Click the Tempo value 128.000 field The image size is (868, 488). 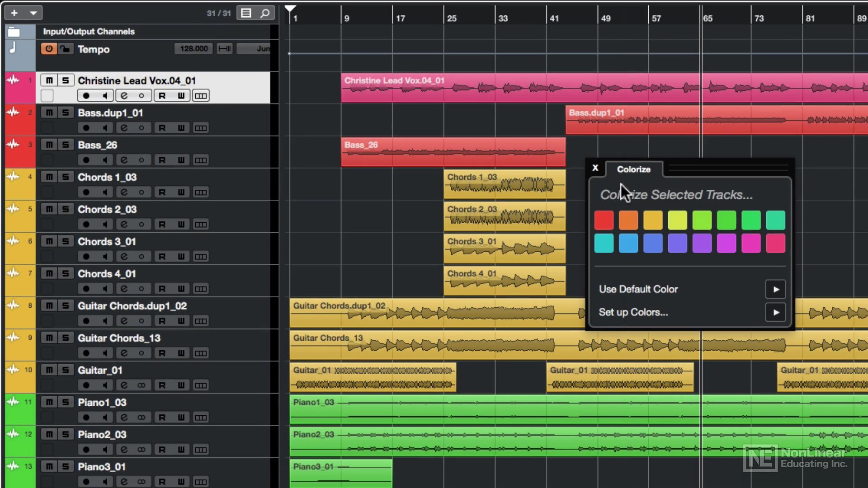193,49
